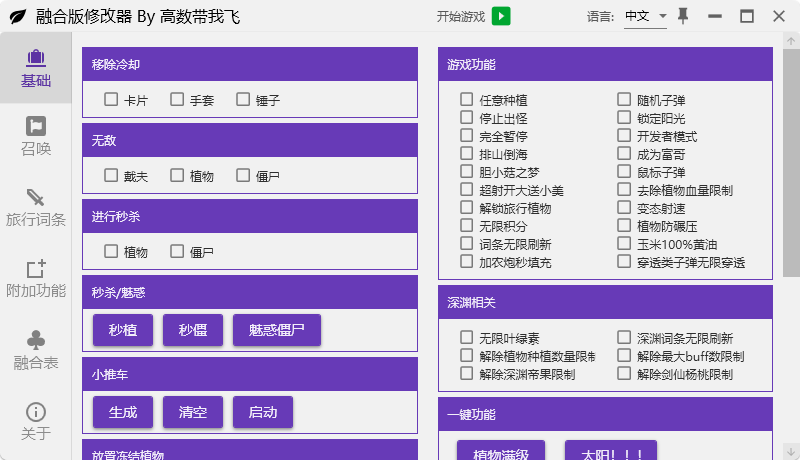Tick 解除深渊帝果限制 checkbox
This screenshot has width=800, height=460.
point(466,373)
